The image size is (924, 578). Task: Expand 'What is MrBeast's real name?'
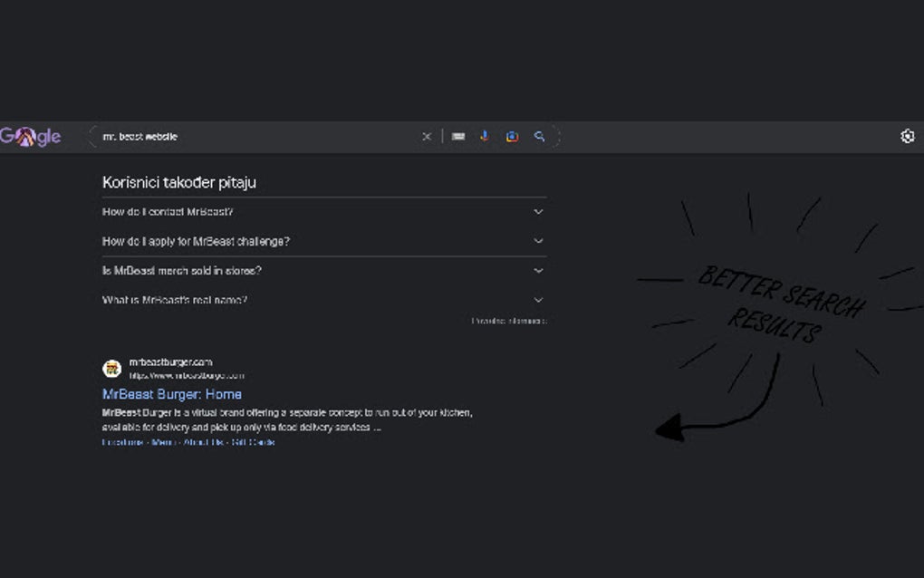tap(175, 299)
